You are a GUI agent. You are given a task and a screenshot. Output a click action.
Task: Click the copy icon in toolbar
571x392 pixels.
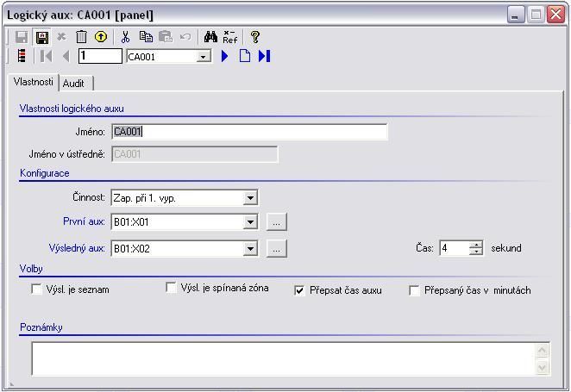point(146,37)
